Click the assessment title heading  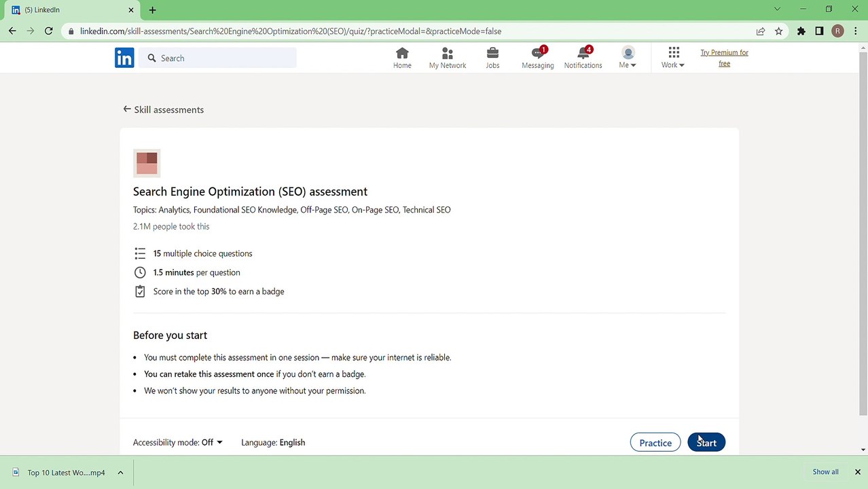(250, 192)
